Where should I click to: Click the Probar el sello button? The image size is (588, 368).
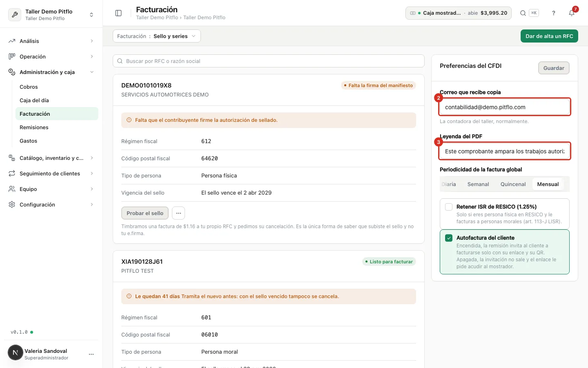click(x=145, y=213)
